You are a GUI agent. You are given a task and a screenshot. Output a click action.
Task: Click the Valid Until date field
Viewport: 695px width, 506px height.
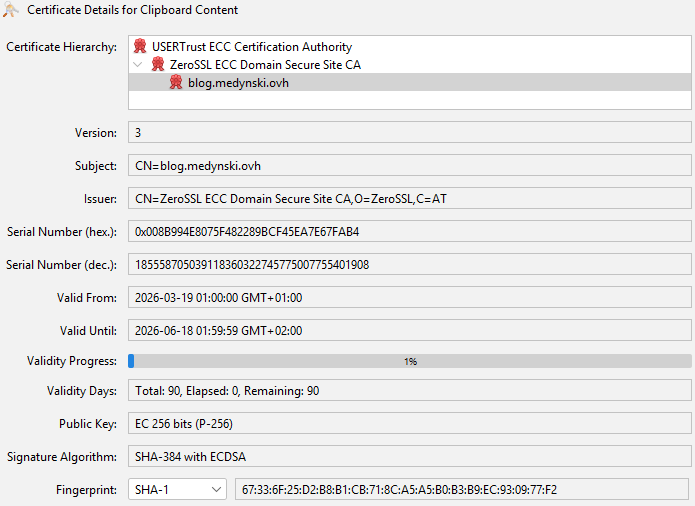click(409, 331)
